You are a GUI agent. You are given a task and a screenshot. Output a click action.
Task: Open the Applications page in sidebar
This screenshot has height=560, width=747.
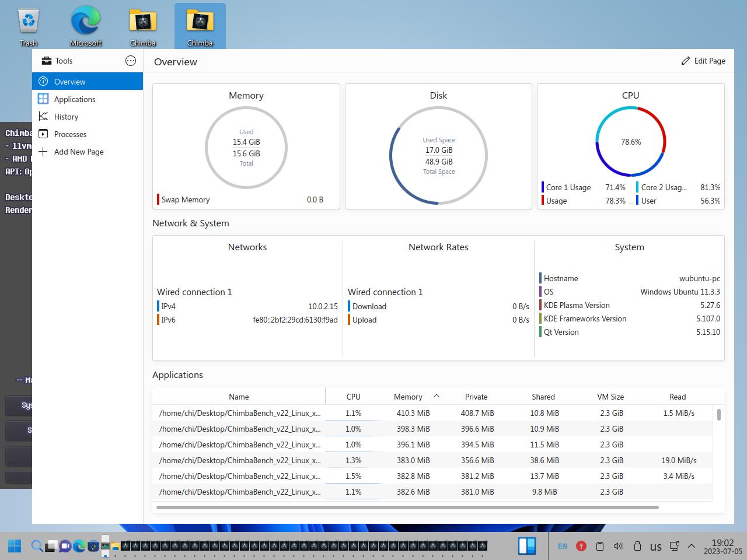pos(75,99)
